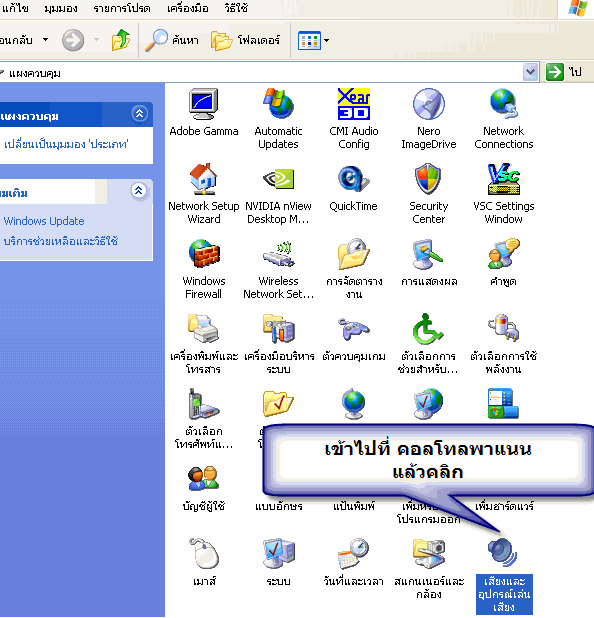Toggle the โฟลเดอร์ (Folders) pane button

point(245,40)
